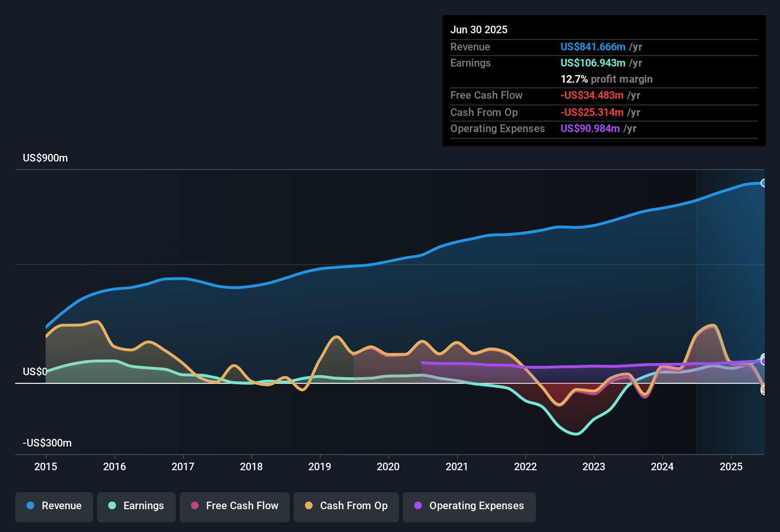Click the pink Free Cash Flow dot
The image size is (780, 532).
tap(195, 505)
